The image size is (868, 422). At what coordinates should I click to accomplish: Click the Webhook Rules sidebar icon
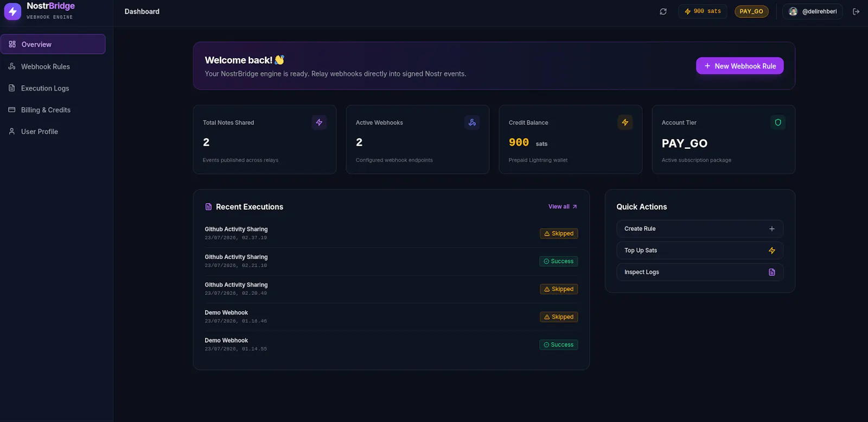(12, 66)
